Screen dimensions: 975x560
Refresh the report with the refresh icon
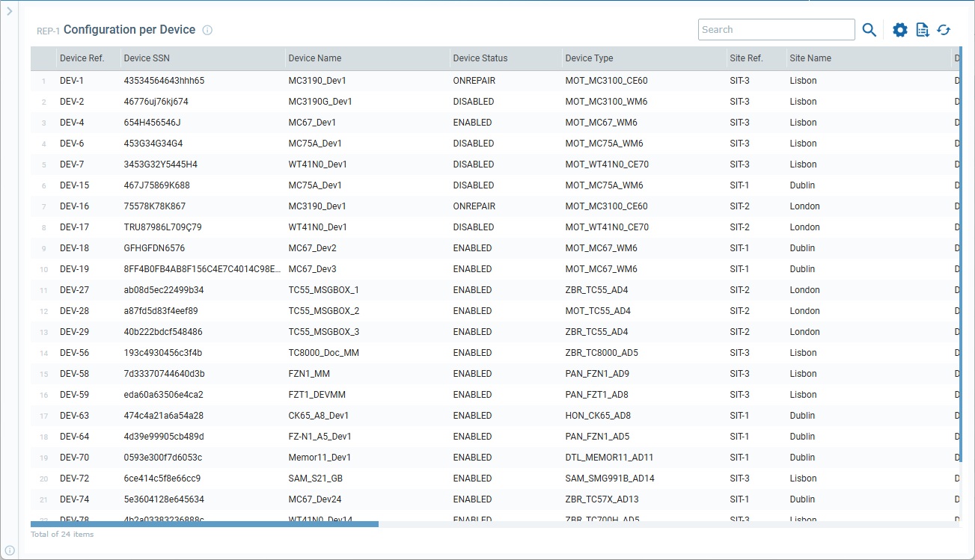(943, 29)
